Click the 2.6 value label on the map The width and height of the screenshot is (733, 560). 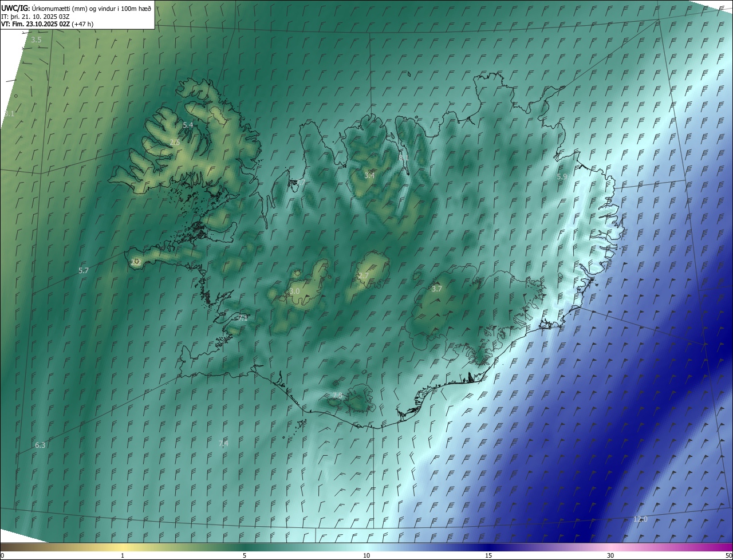pyautogui.click(x=175, y=142)
